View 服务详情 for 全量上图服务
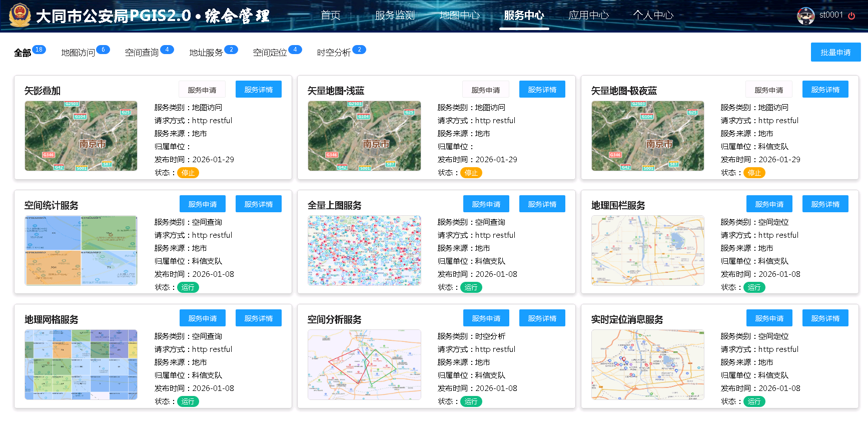868x431 pixels. pos(542,204)
